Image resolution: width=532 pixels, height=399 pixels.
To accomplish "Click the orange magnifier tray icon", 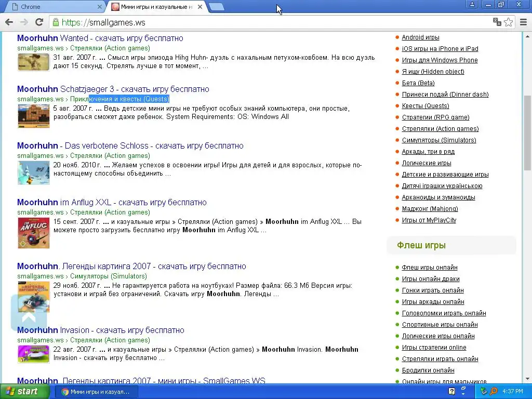I will click(x=494, y=392).
